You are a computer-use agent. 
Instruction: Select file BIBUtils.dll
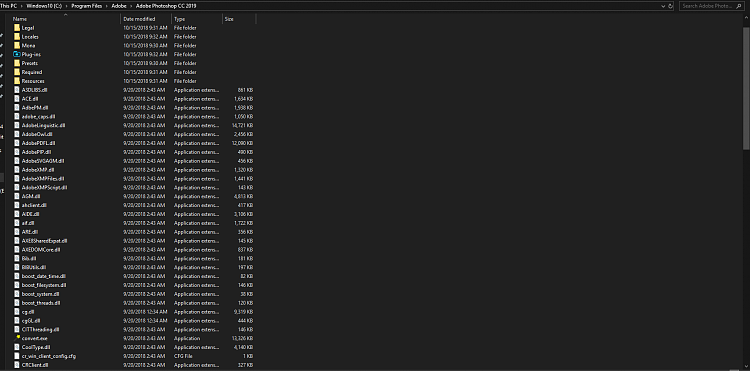[x=34, y=267]
